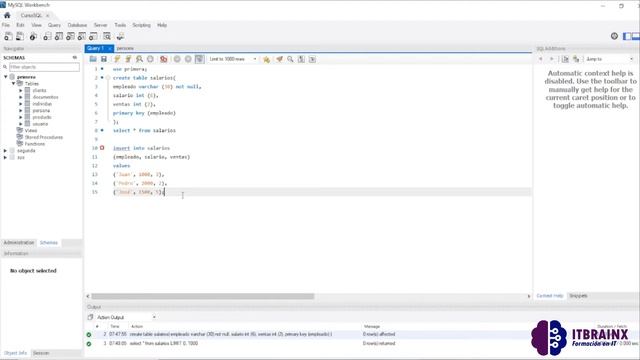Go forward in SQL Additions help
640x360 pixels.
[x=551, y=59]
